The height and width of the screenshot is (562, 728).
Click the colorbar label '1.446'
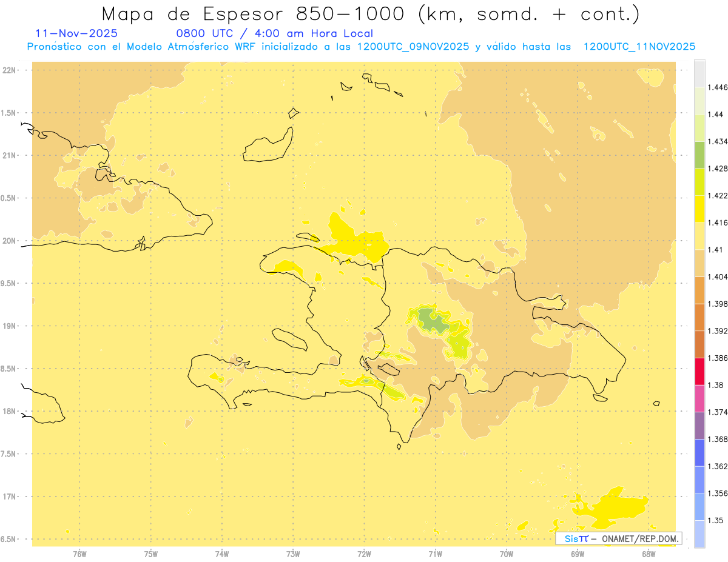[718, 87]
